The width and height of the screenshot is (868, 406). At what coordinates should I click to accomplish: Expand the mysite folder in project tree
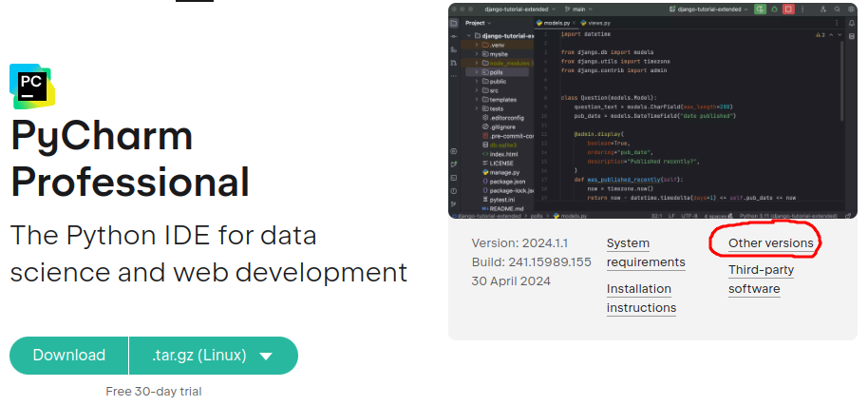pyautogui.click(x=477, y=54)
